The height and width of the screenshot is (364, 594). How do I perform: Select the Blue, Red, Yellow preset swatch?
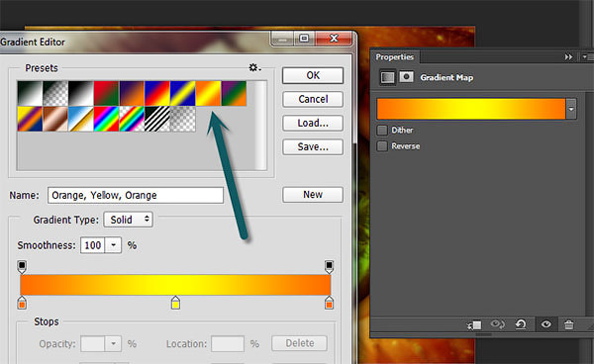click(157, 93)
